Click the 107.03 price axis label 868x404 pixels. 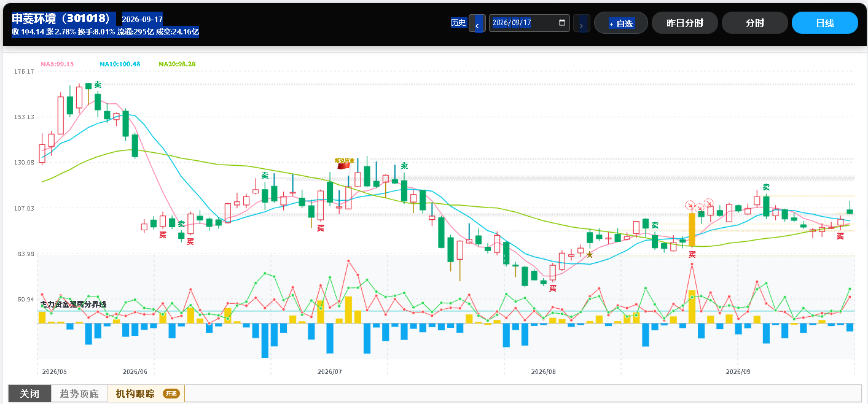pyautogui.click(x=24, y=208)
